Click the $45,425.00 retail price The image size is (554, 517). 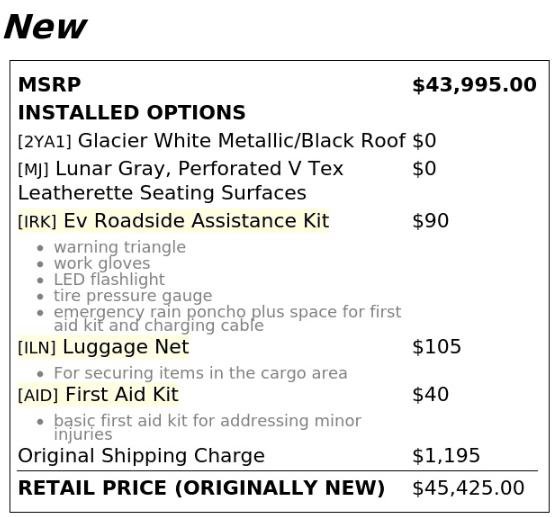click(468, 488)
